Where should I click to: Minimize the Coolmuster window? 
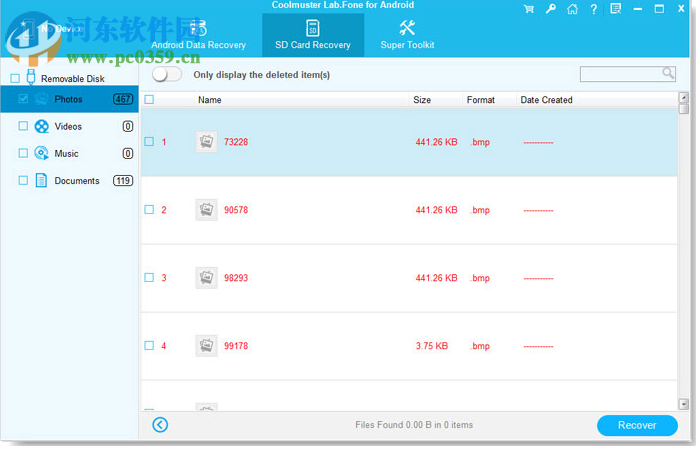point(637,9)
